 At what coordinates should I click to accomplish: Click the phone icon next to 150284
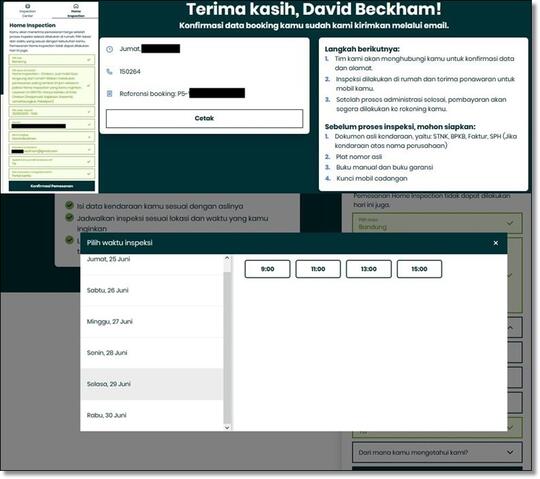point(109,71)
